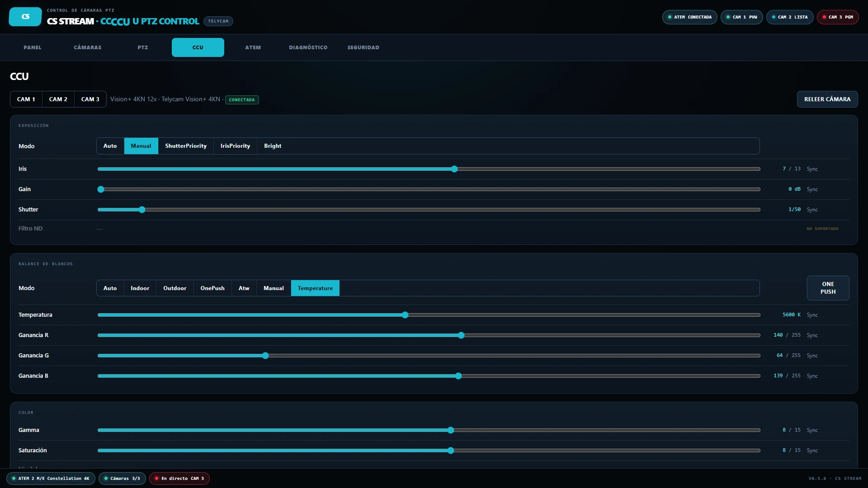Choose ShutterPriority exposure mode

pos(186,146)
